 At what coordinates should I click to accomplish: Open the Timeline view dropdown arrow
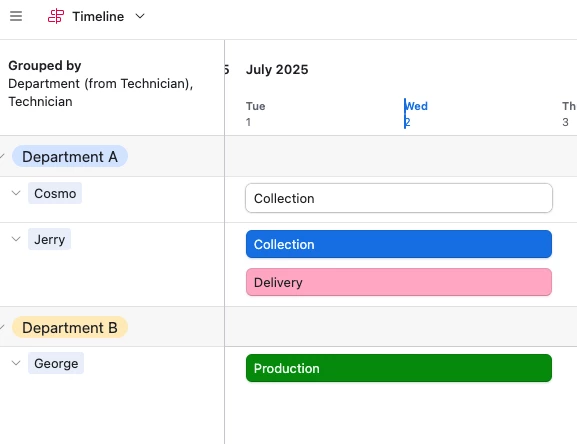(x=140, y=16)
